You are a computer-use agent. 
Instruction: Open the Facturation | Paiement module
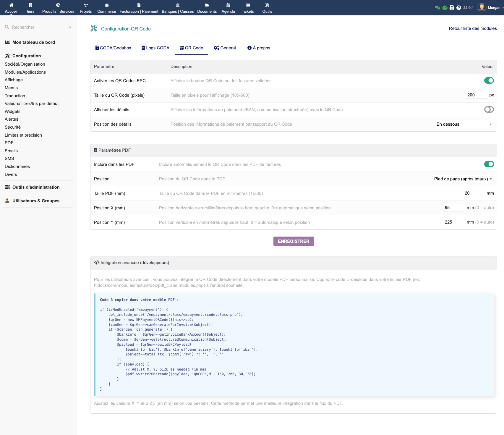click(138, 8)
